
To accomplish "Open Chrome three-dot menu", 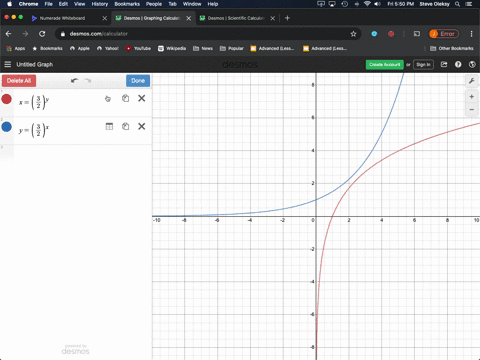I will [x=471, y=34].
